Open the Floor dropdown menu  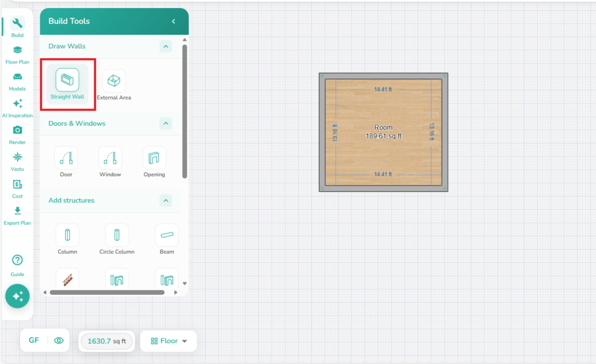coord(169,341)
